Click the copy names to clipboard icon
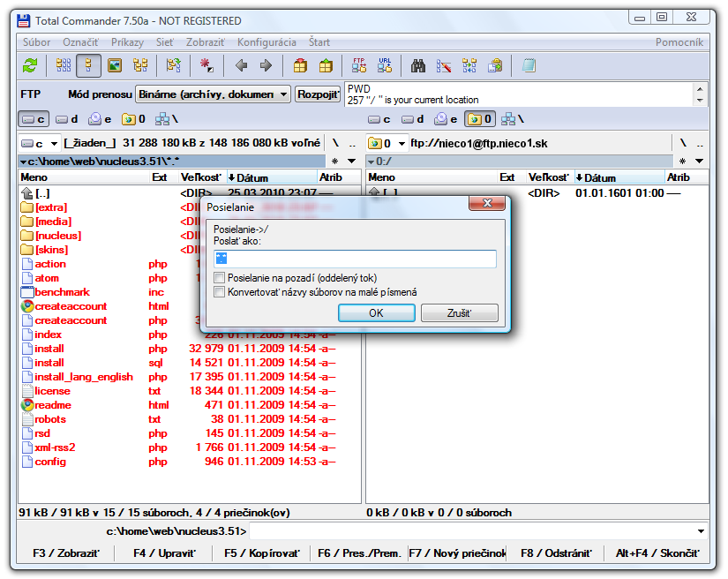This screenshot has width=728, height=579. pos(495,65)
